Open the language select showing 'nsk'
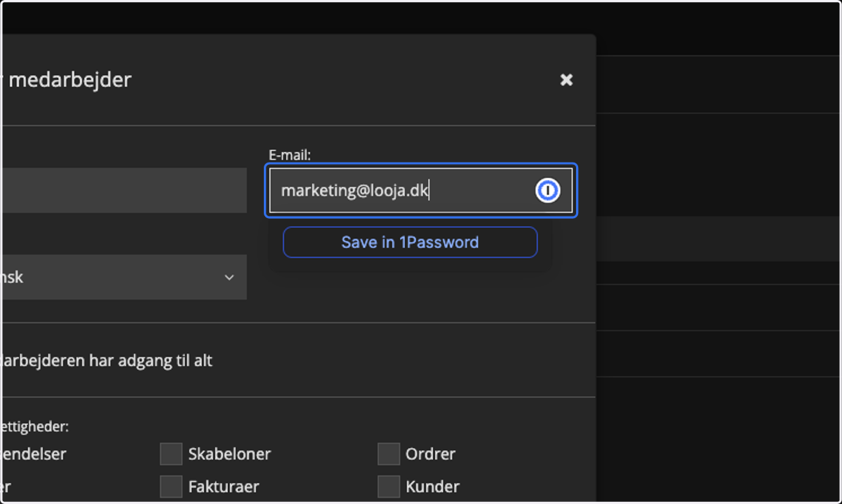This screenshot has width=842, height=504. (x=123, y=277)
